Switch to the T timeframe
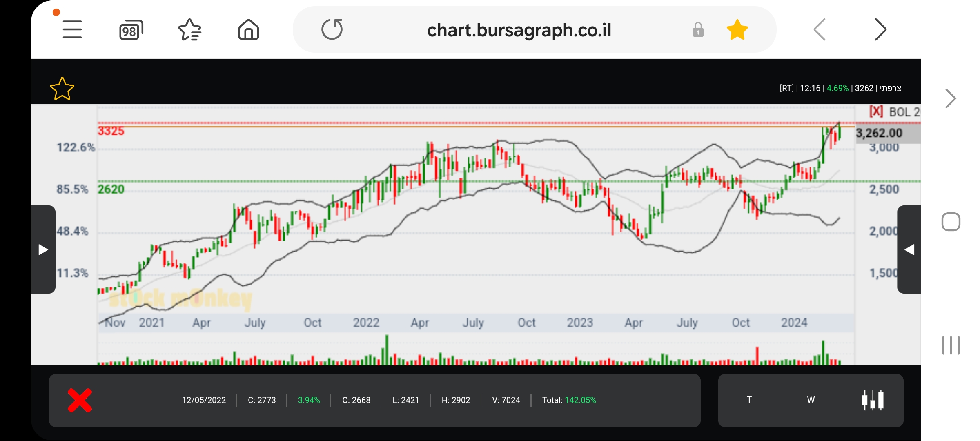980x441 pixels. (749, 400)
